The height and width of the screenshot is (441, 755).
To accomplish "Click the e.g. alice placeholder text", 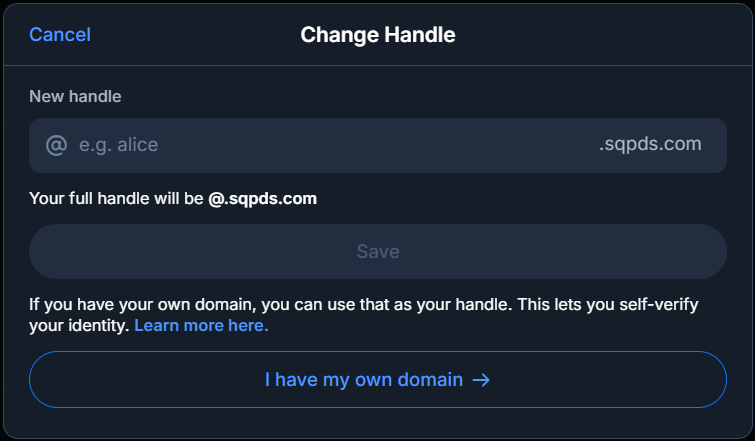I will (118, 145).
